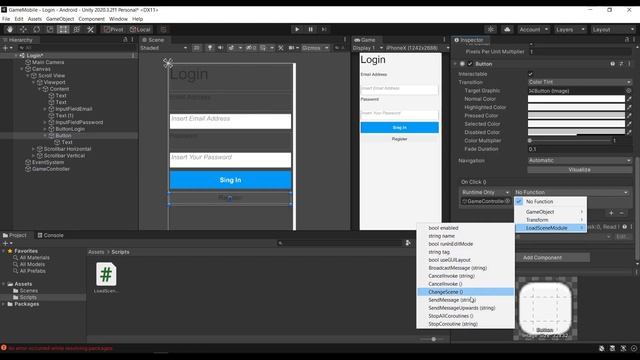
Task: Click the Visualize button
Action: 580,170
